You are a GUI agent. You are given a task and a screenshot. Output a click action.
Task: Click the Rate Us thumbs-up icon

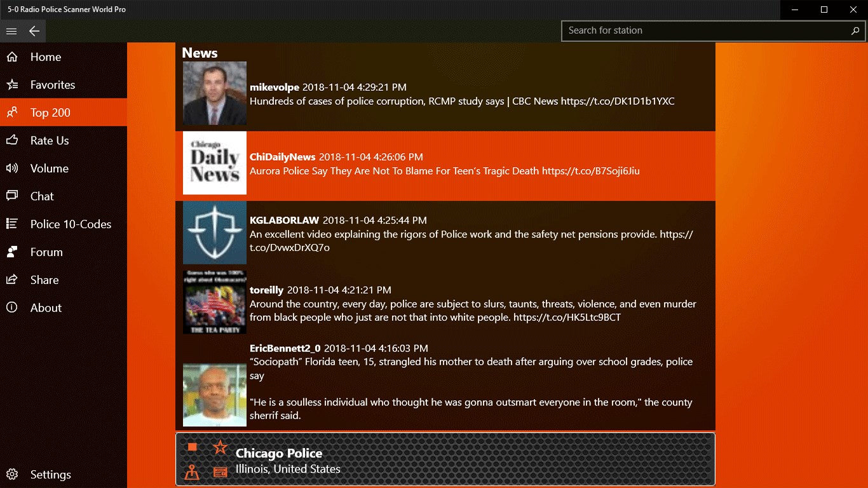click(11, 140)
